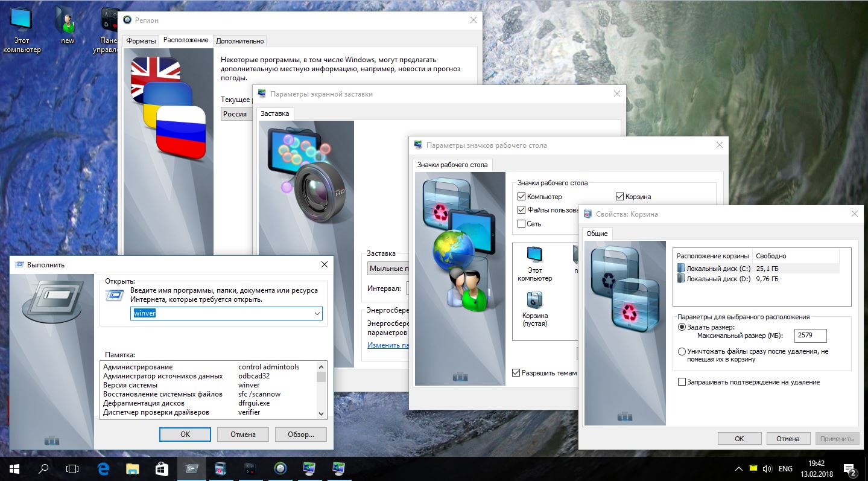Select the 'Задать размер' radio button
The height and width of the screenshot is (481, 868).
(682, 327)
